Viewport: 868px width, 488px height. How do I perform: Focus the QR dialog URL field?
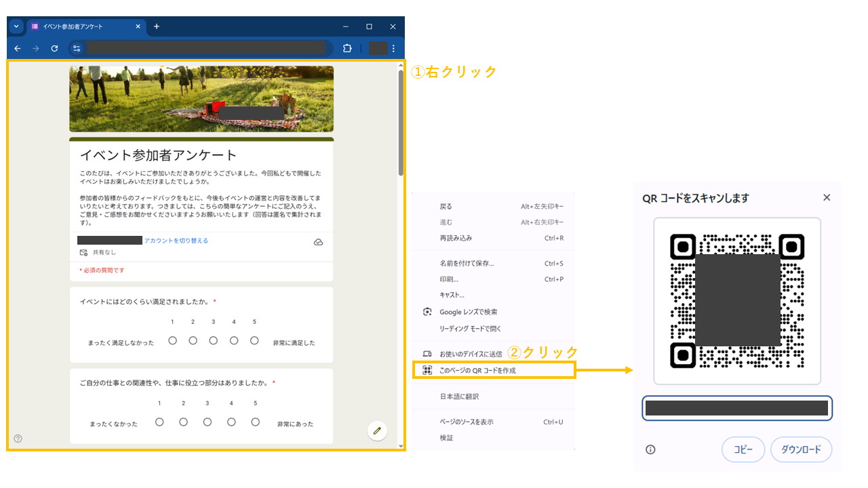(737, 408)
